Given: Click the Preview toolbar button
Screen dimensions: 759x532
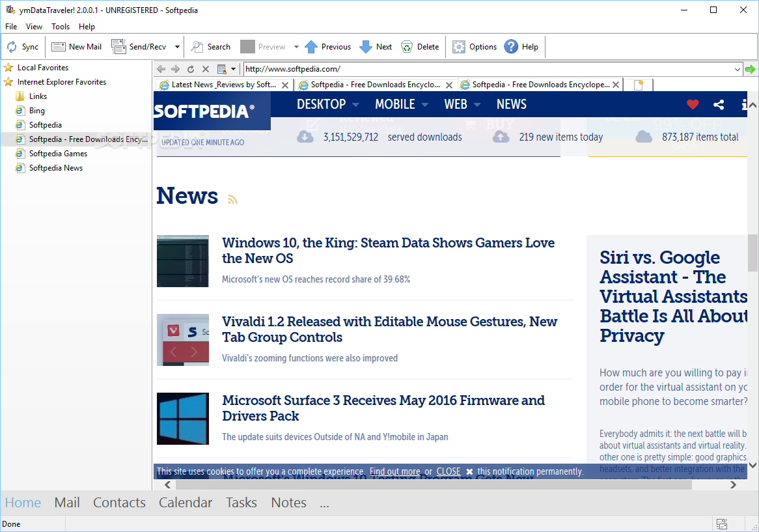Looking at the screenshot, I should tap(264, 47).
